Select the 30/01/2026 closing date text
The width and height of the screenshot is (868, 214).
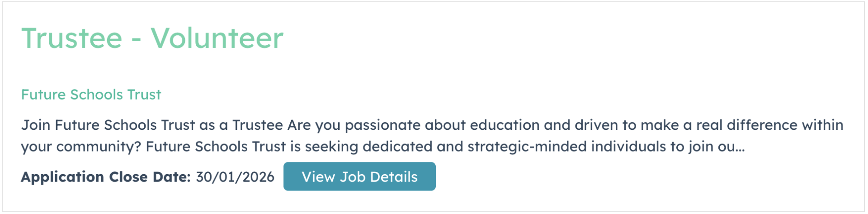[x=235, y=177]
